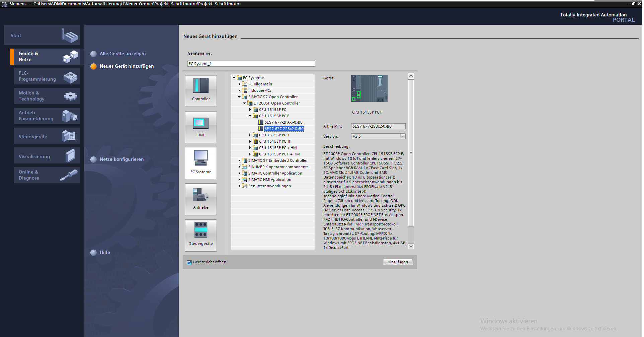Image resolution: width=644 pixels, height=337 pixels.
Task: Switch to PLC-Programmierung portal tab
Action: [x=47, y=76]
